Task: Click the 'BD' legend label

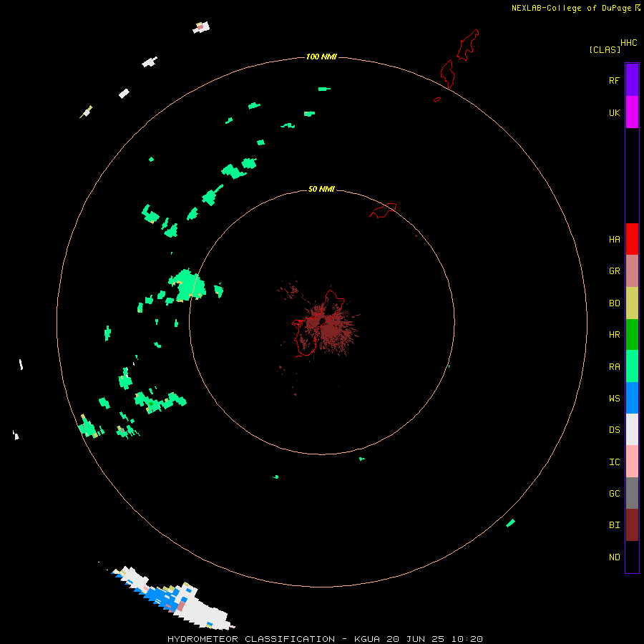Action: pos(614,303)
